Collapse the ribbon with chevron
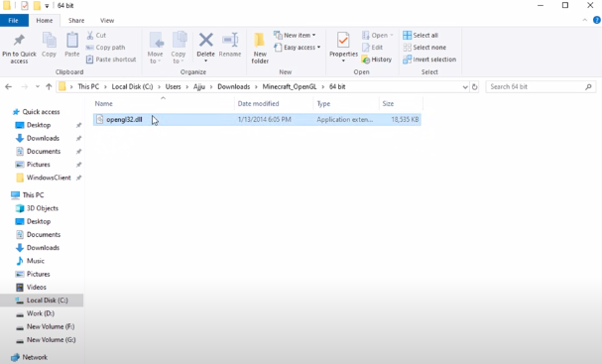 (x=585, y=20)
